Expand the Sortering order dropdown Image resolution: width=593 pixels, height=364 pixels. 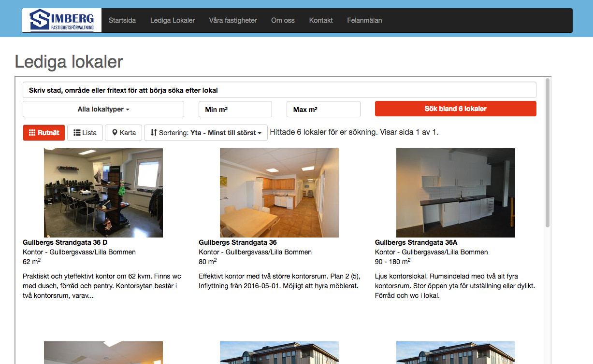[206, 133]
